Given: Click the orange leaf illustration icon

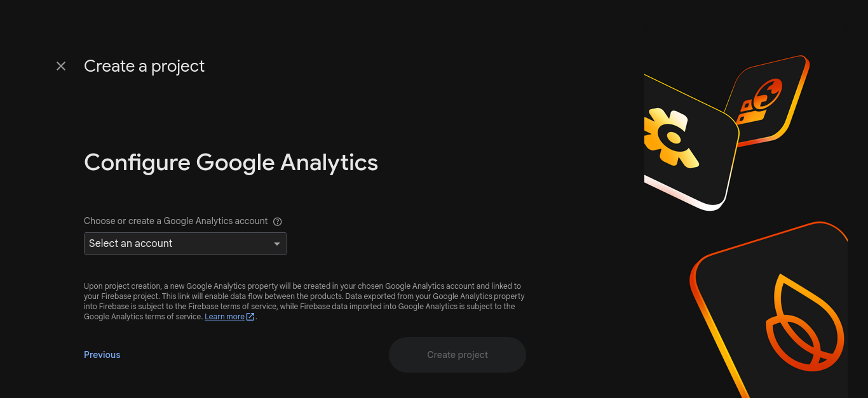Looking at the screenshot, I should 803,324.
